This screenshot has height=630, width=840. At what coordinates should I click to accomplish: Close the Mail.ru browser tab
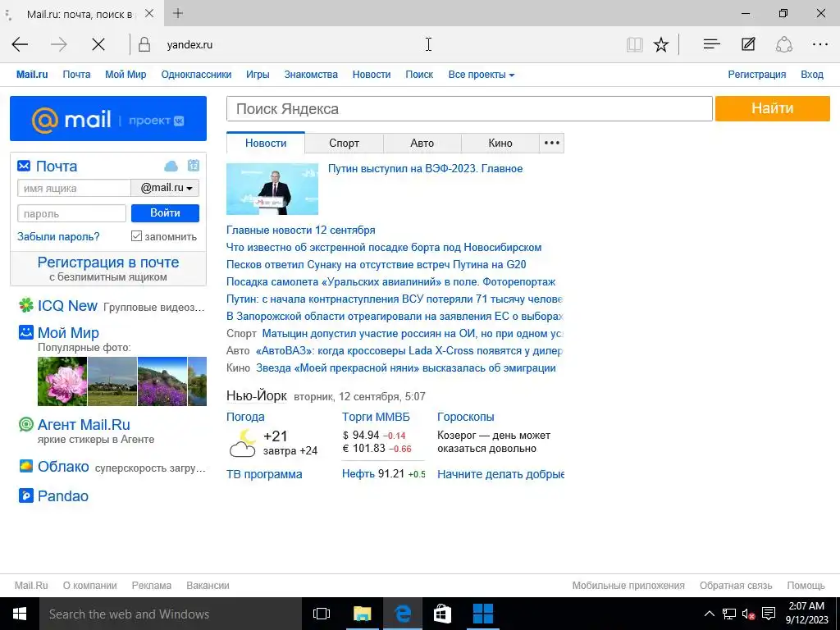click(x=149, y=13)
